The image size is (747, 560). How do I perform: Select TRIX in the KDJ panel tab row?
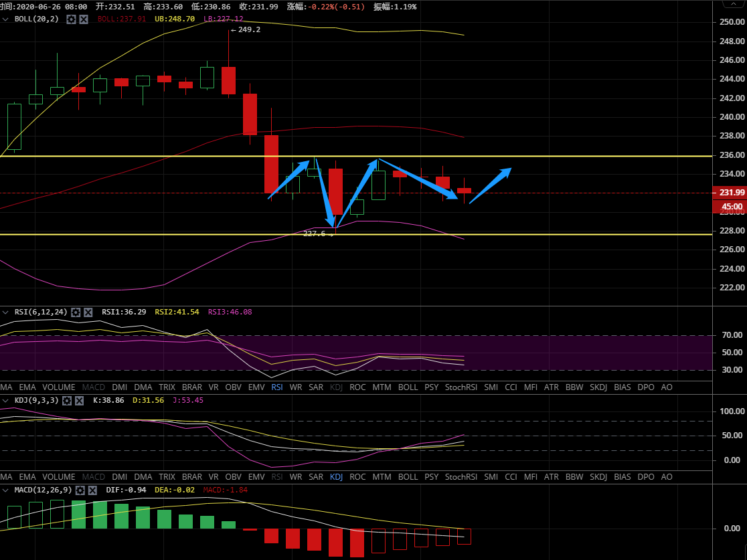coord(167,477)
